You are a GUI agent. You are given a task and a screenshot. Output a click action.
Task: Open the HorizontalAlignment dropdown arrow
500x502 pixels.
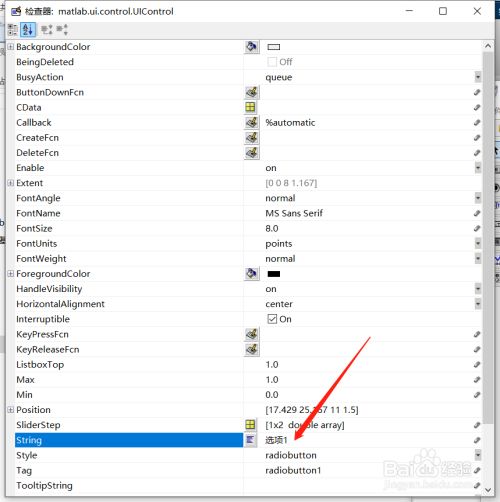[x=478, y=304]
